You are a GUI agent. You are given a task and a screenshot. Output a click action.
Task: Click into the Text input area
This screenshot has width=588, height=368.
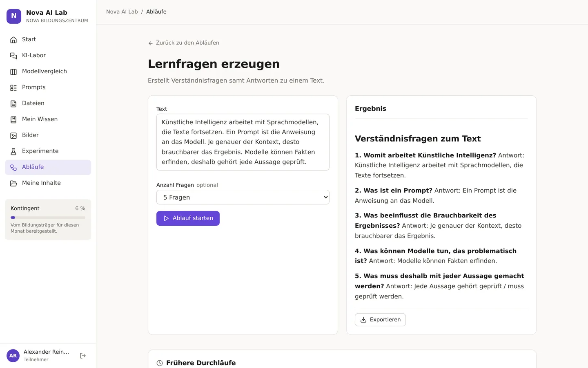click(x=243, y=142)
